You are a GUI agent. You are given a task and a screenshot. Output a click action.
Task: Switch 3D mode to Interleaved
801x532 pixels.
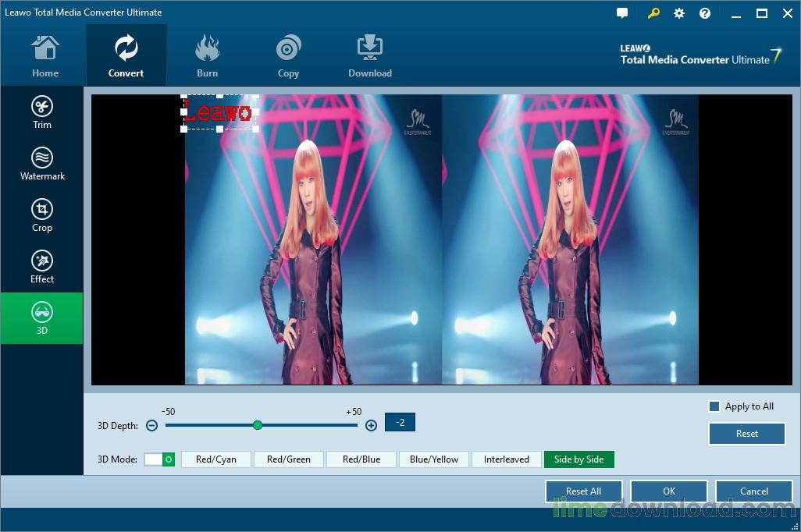(x=506, y=459)
